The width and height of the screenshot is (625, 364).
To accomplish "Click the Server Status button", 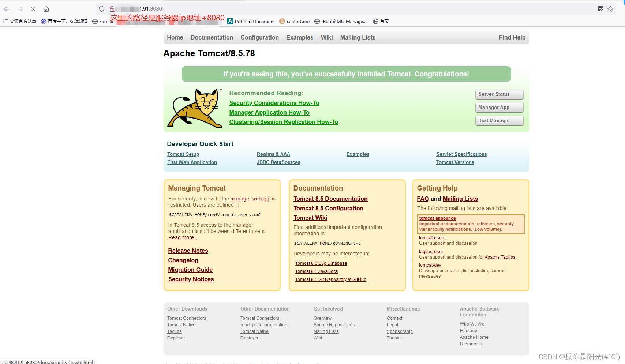I will coord(499,94).
